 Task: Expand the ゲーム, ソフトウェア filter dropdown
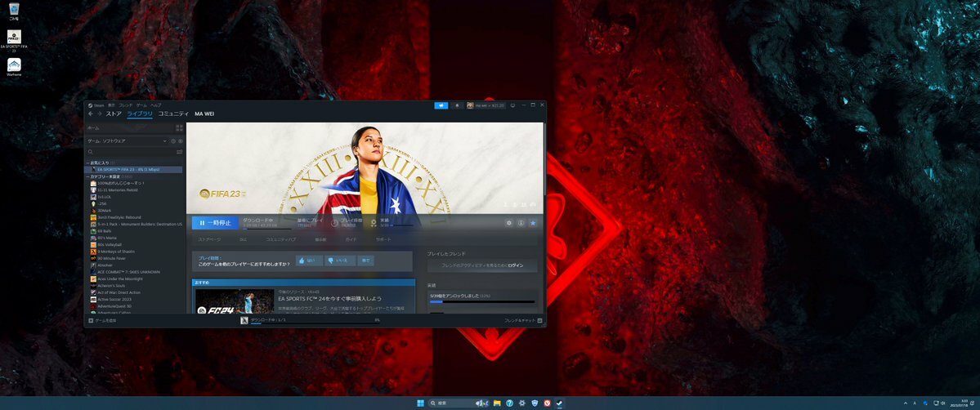click(127, 141)
